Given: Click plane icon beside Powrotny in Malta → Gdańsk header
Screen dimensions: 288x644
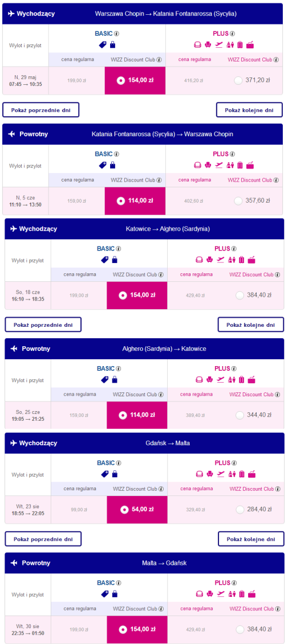Looking at the screenshot, I should point(14,563).
